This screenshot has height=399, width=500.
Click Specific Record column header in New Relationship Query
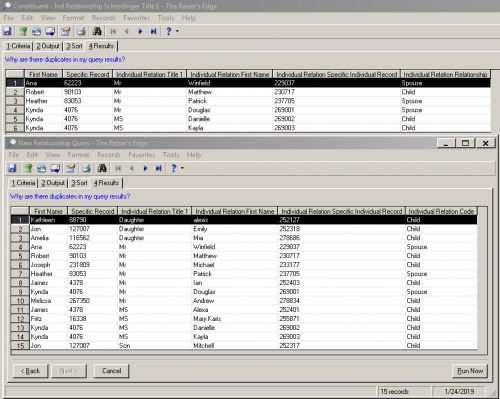point(93,211)
